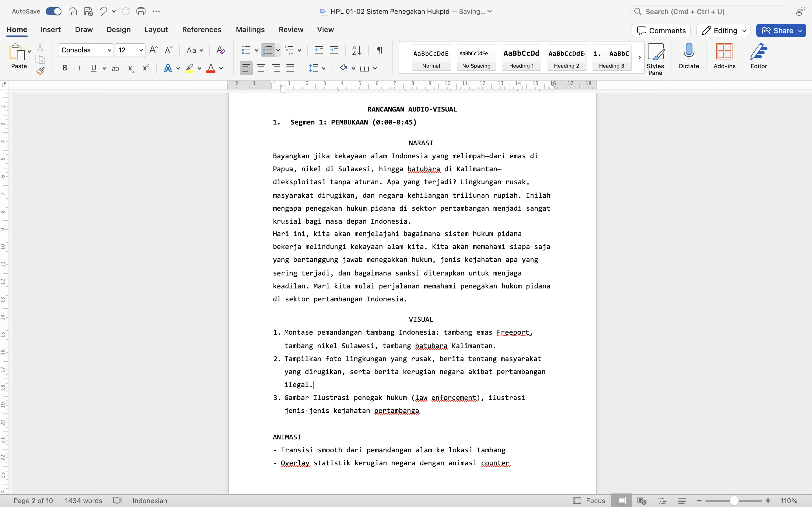Toggle Italic formatting
Image resolution: width=812 pixels, height=507 pixels.
[80, 68]
